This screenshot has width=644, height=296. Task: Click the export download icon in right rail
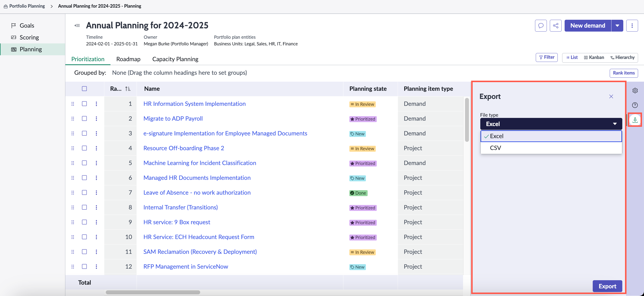click(x=635, y=120)
